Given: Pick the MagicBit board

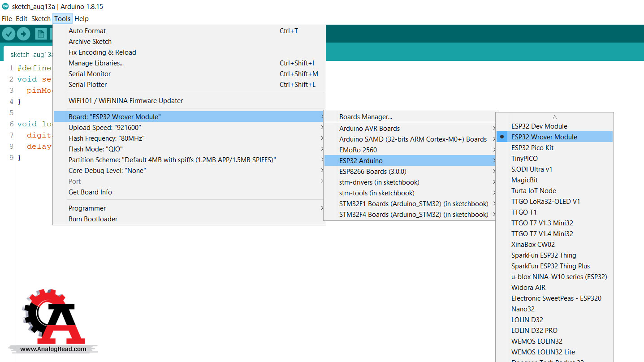Looking at the screenshot, I should [554, 180].
